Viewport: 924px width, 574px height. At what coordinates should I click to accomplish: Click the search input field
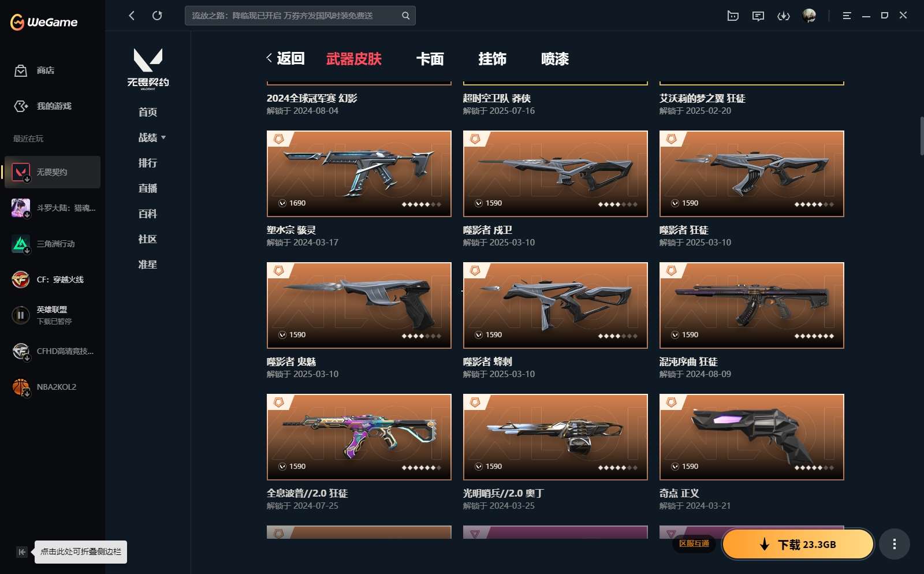point(293,16)
